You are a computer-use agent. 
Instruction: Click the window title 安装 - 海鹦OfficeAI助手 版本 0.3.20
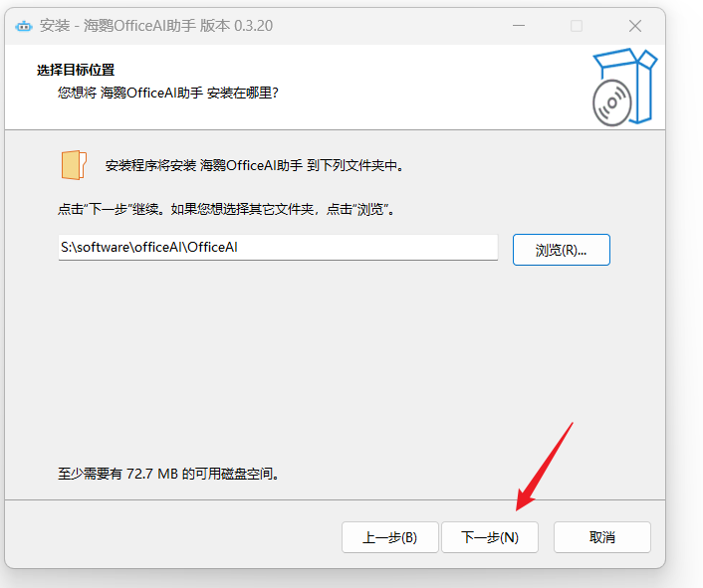coord(156,26)
